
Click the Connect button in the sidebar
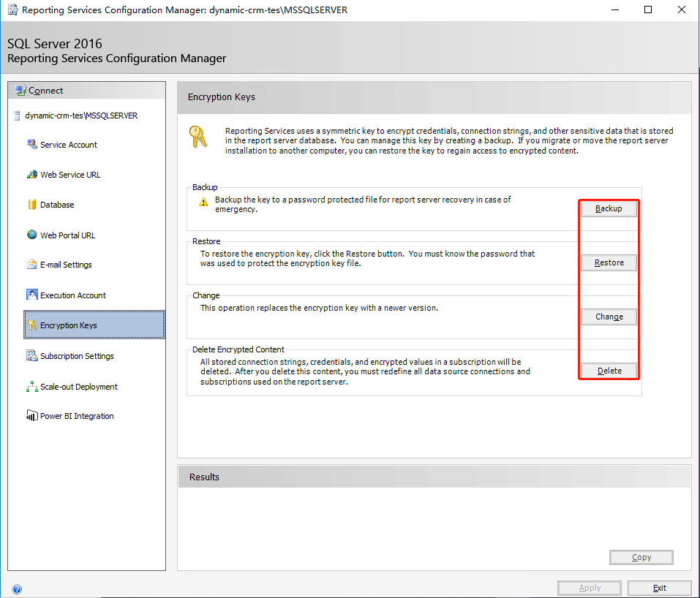[86, 91]
